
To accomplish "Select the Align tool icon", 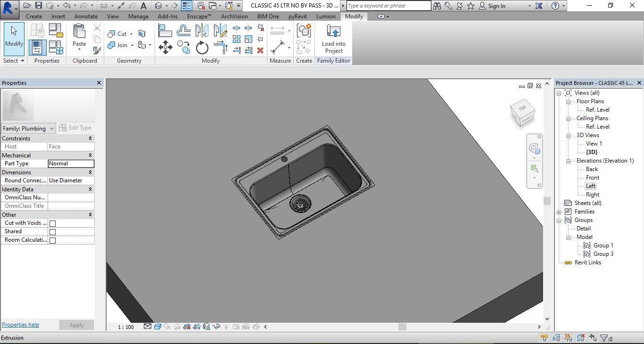I will coord(165,31).
